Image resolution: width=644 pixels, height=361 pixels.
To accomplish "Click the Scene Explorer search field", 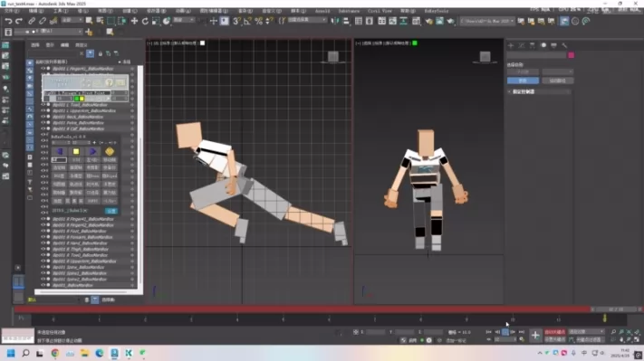I will [x=53, y=53].
